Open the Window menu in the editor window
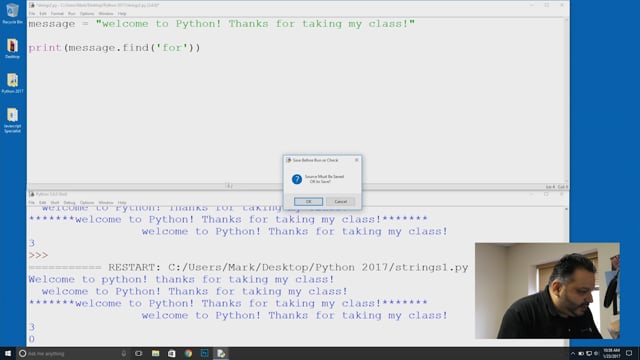 [106, 13]
